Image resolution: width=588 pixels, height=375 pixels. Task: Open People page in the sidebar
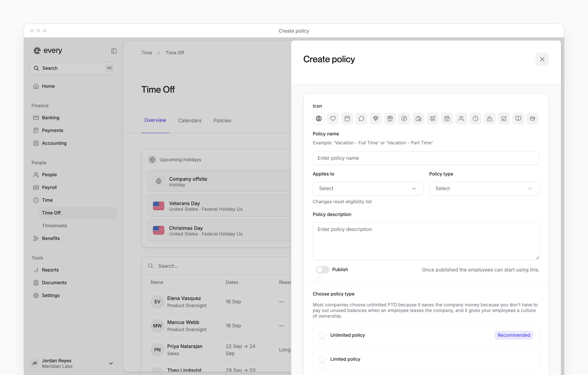click(x=73, y=175)
